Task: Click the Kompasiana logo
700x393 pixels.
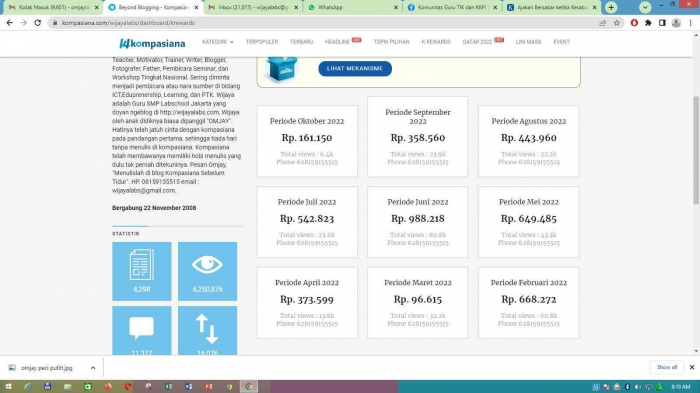Action: [152, 43]
